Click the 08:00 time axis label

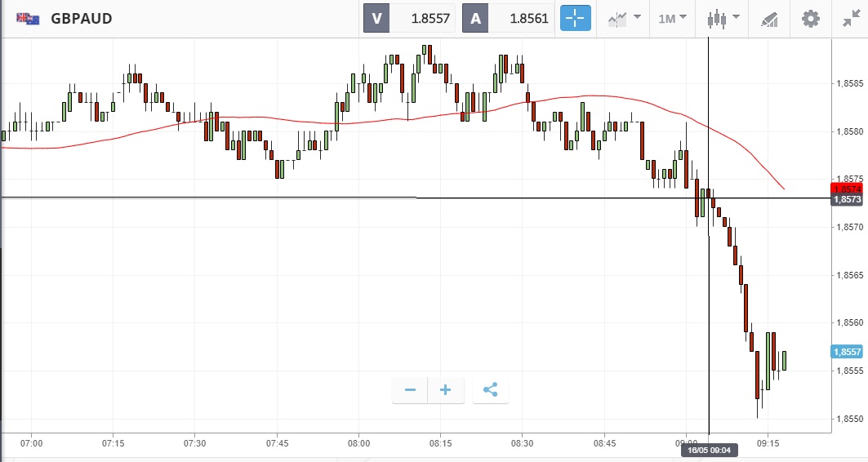click(358, 443)
